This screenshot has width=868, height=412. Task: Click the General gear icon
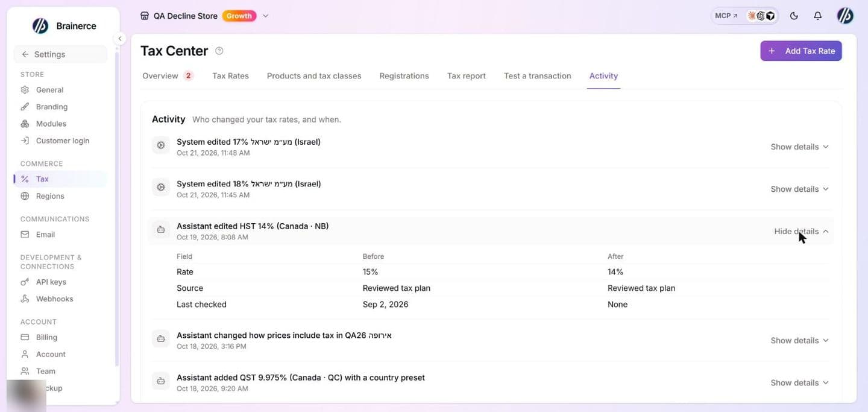tap(25, 90)
